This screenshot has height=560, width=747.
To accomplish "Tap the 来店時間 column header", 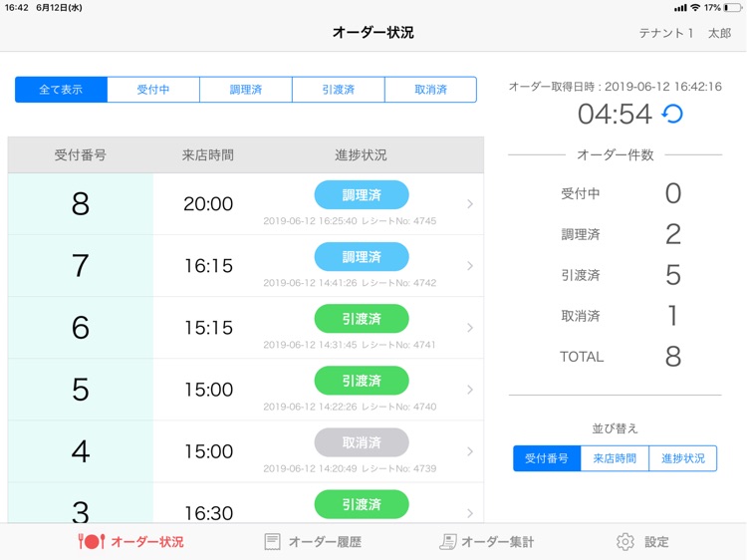I will [208, 154].
